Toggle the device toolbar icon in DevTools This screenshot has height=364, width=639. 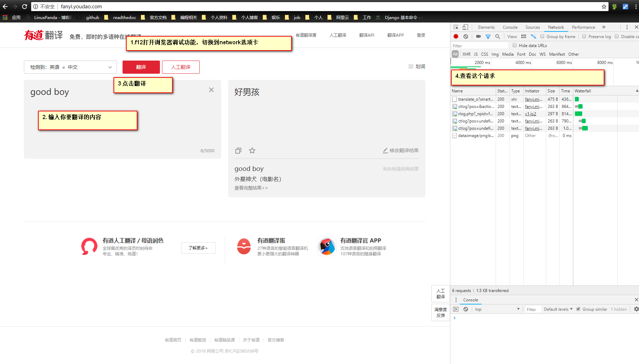click(465, 27)
